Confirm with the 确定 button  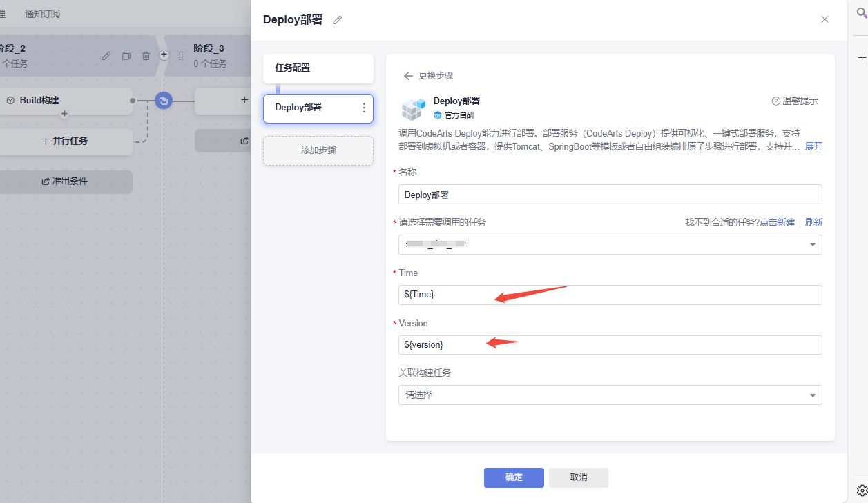[514, 477]
